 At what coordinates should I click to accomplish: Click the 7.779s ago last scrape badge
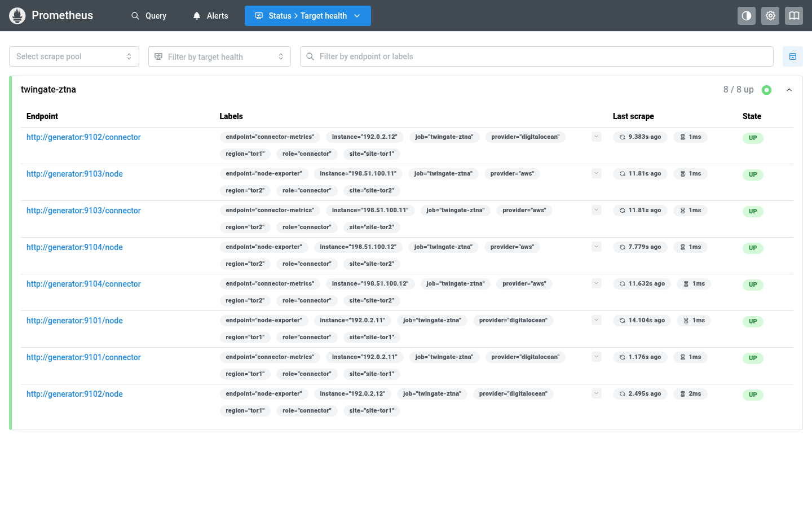(x=640, y=247)
